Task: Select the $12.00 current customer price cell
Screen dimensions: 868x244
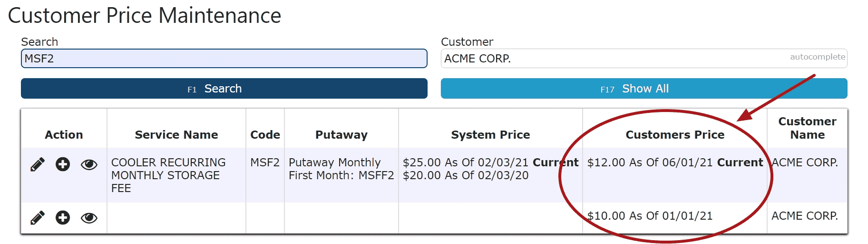Action: (675, 163)
